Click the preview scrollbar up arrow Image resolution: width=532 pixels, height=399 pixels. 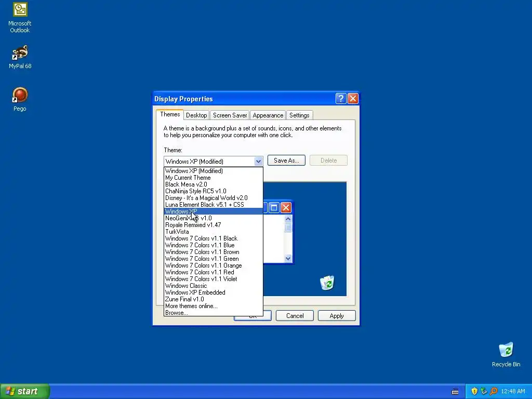click(x=288, y=219)
